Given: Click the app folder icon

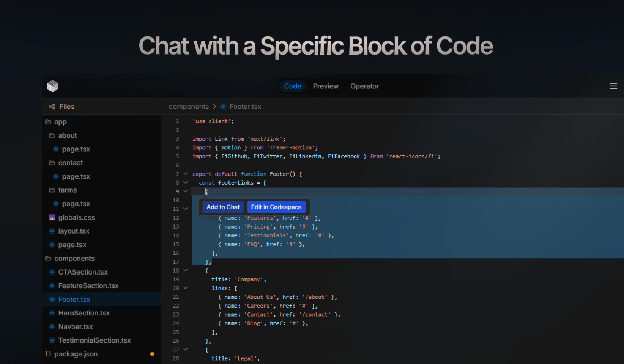Looking at the screenshot, I should pos(48,122).
